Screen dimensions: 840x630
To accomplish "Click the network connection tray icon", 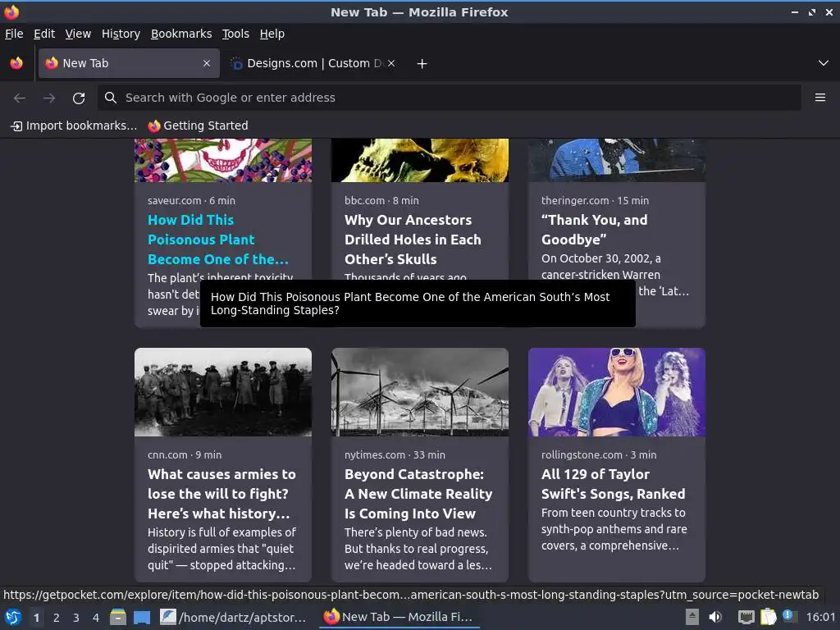I will [x=746, y=618].
